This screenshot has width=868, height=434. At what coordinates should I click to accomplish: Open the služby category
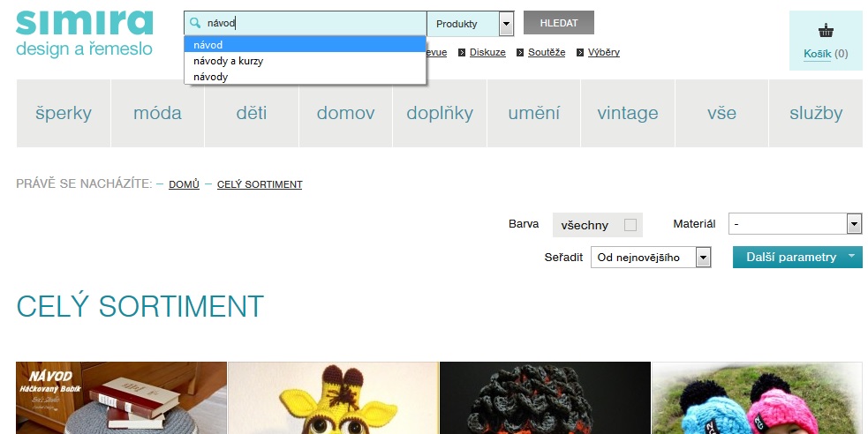point(816,113)
